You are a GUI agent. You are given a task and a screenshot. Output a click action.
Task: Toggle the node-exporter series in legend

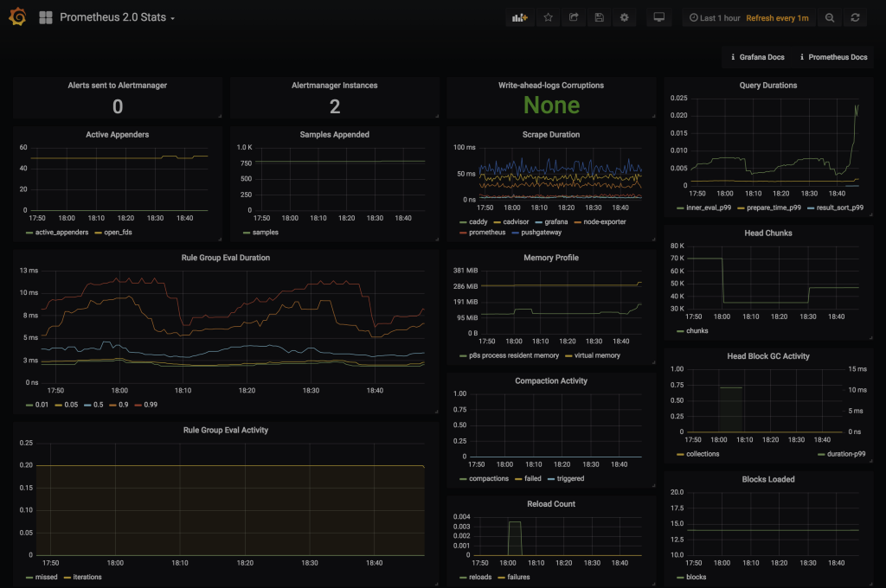tap(605, 222)
